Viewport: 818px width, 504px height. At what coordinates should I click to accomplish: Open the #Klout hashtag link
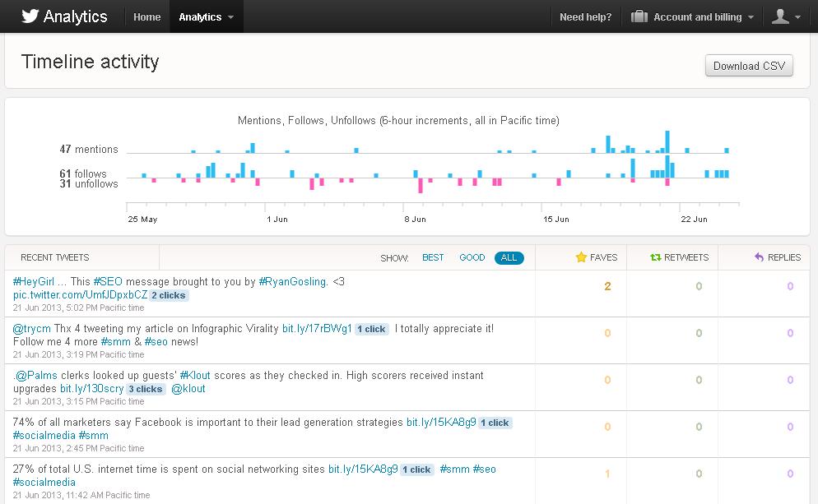pyautogui.click(x=195, y=375)
